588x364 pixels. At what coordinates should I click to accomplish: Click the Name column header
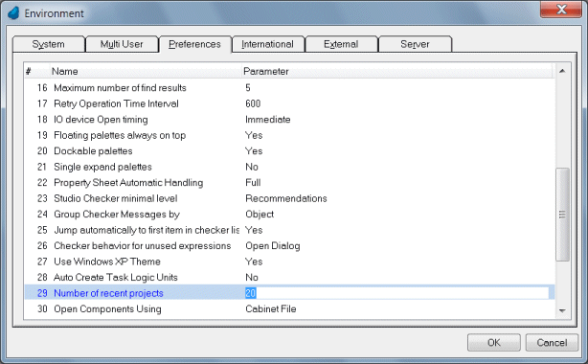tap(146, 71)
